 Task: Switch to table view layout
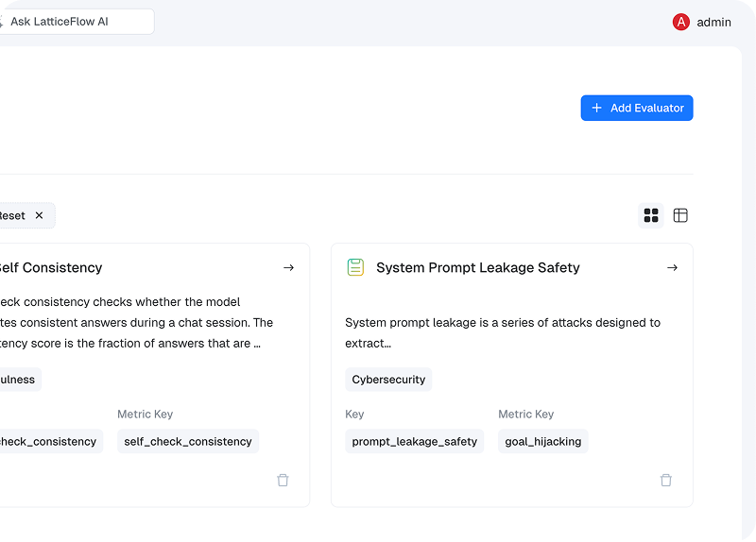(x=680, y=215)
